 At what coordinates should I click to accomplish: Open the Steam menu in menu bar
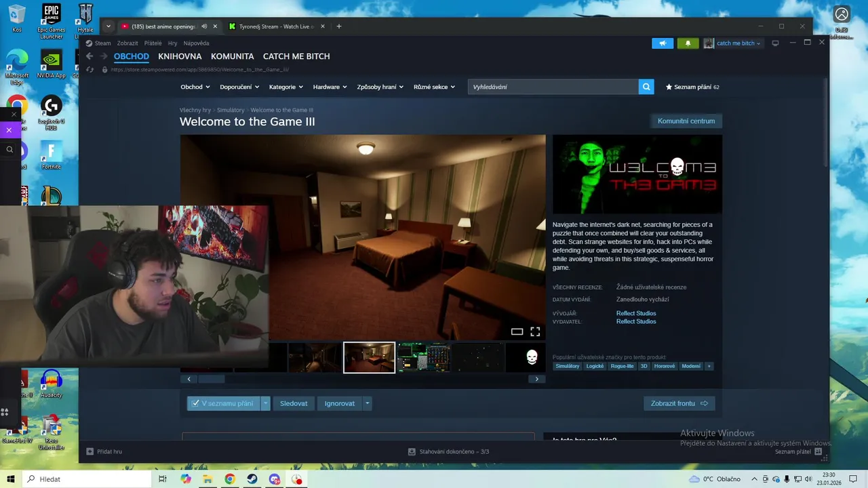pyautogui.click(x=102, y=43)
